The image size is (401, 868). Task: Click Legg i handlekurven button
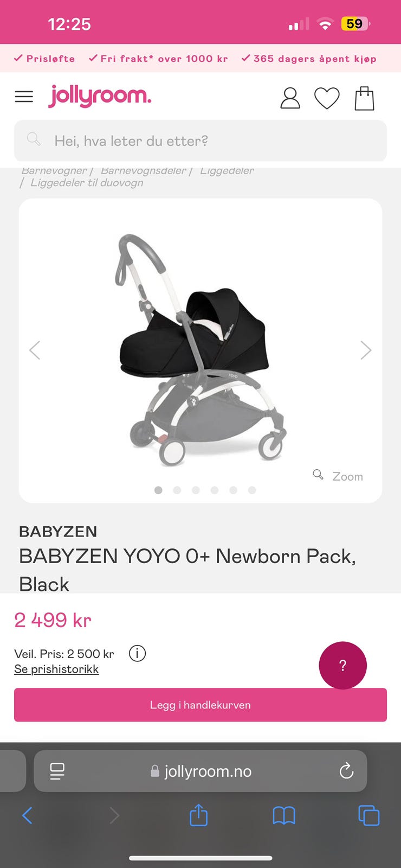[200, 705]
